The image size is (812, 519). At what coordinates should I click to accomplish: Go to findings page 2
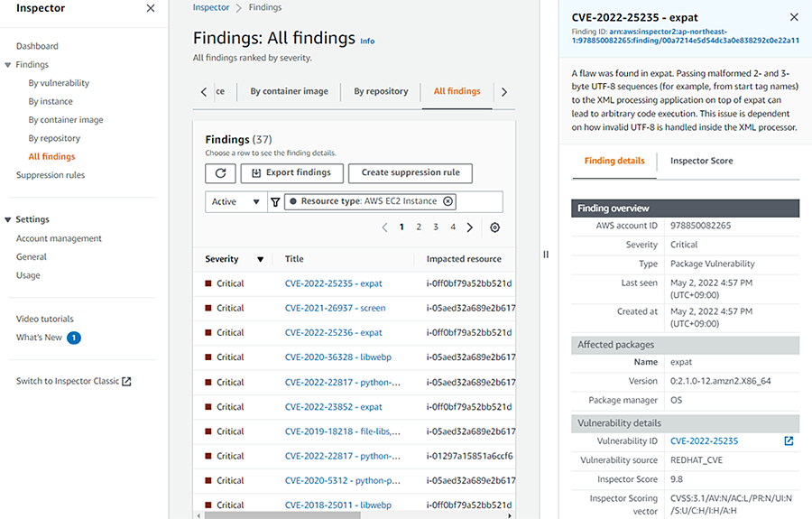pyautogui.click(x=419, y=227)
